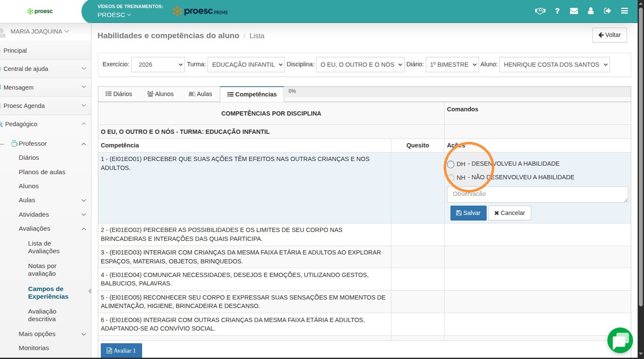Open the Aluno dropdown

554,65
